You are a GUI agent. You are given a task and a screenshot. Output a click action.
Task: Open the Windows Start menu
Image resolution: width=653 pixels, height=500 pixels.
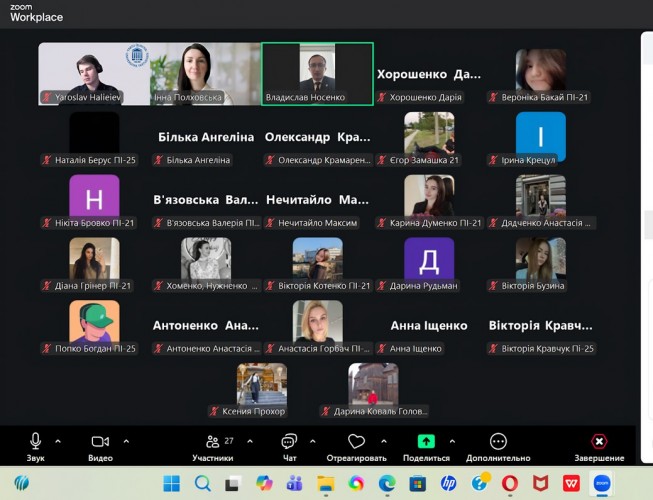[172, 483]
